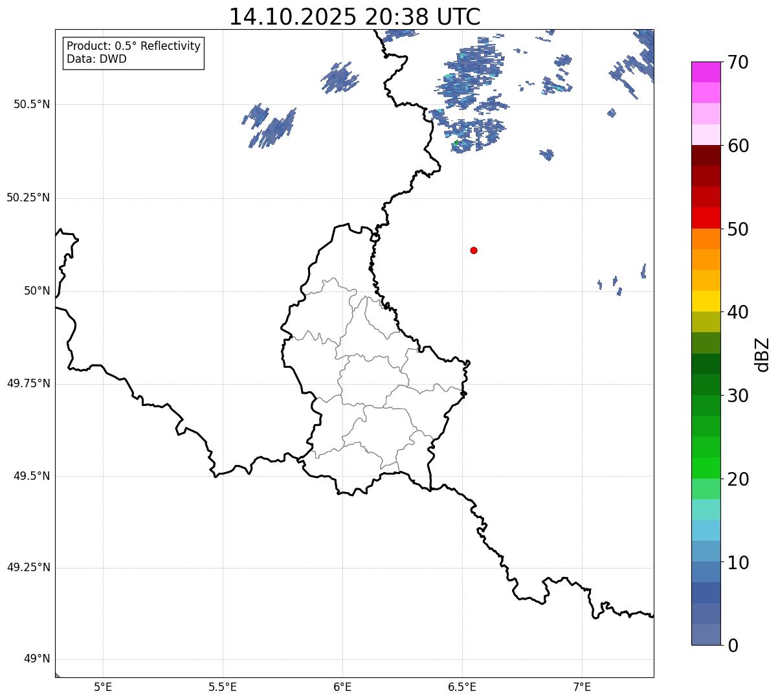Click the 6°E longitude axis label
Image resolution: width=778 pixels, height=700 pixels.
[342, 687]
